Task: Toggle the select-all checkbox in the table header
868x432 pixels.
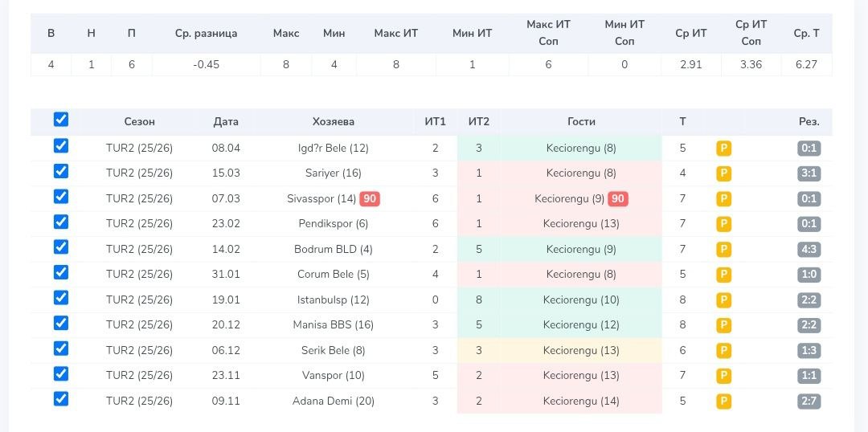Action: (x=61, y=120)
